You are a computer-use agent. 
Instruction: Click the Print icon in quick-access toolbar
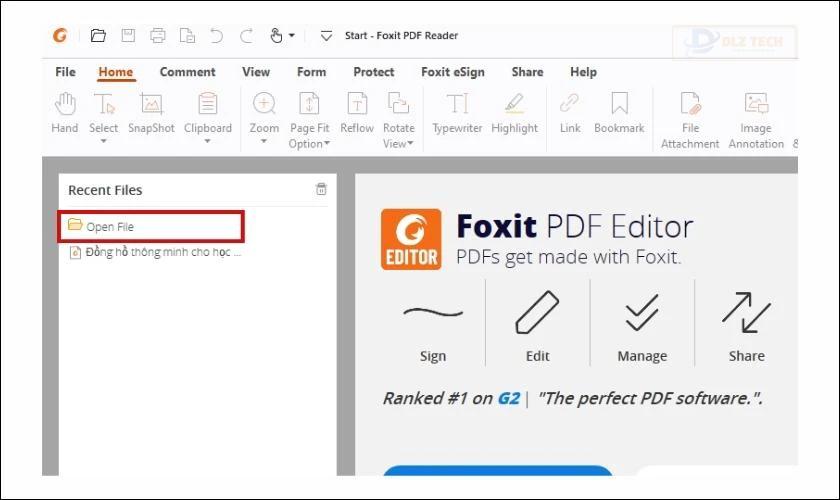coord(158,35)
